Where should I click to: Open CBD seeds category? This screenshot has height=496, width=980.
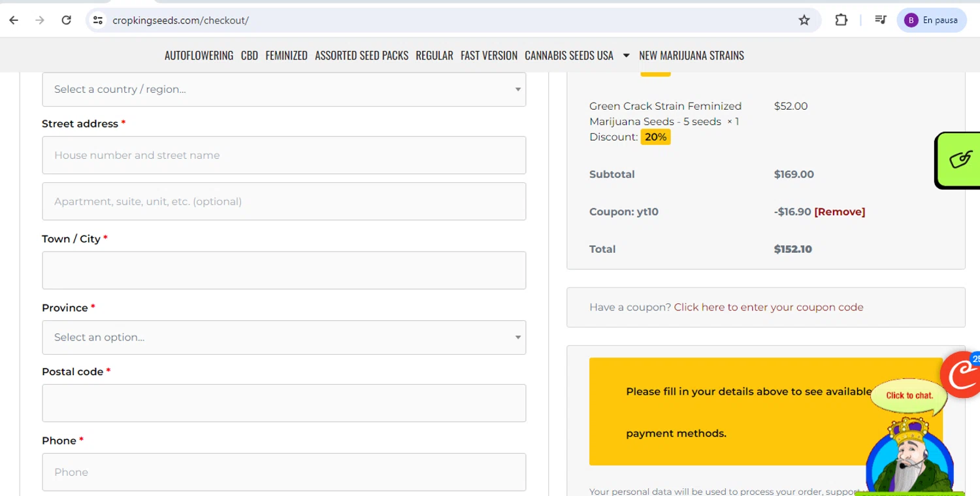click(x=250, y=56)
